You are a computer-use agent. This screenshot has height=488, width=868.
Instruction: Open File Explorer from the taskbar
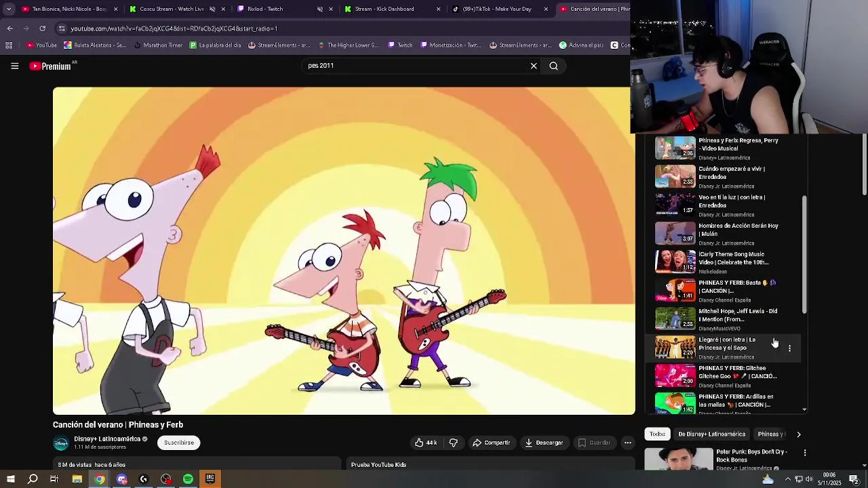[77, 479]
